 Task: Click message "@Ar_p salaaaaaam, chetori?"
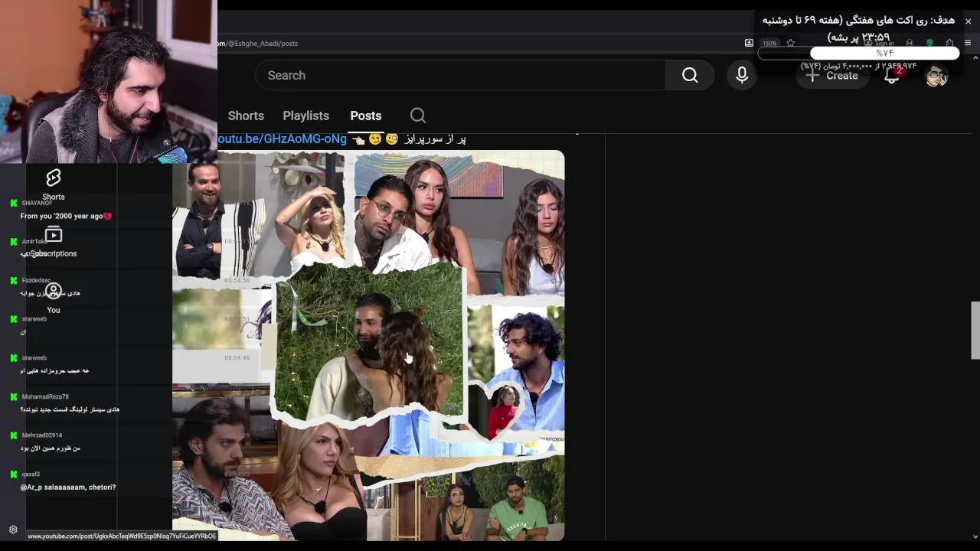68,487
